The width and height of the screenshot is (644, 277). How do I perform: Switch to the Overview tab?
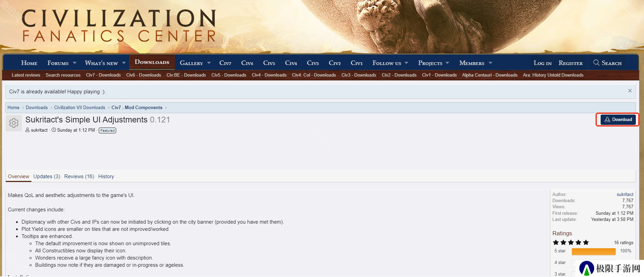coord(18,176)
